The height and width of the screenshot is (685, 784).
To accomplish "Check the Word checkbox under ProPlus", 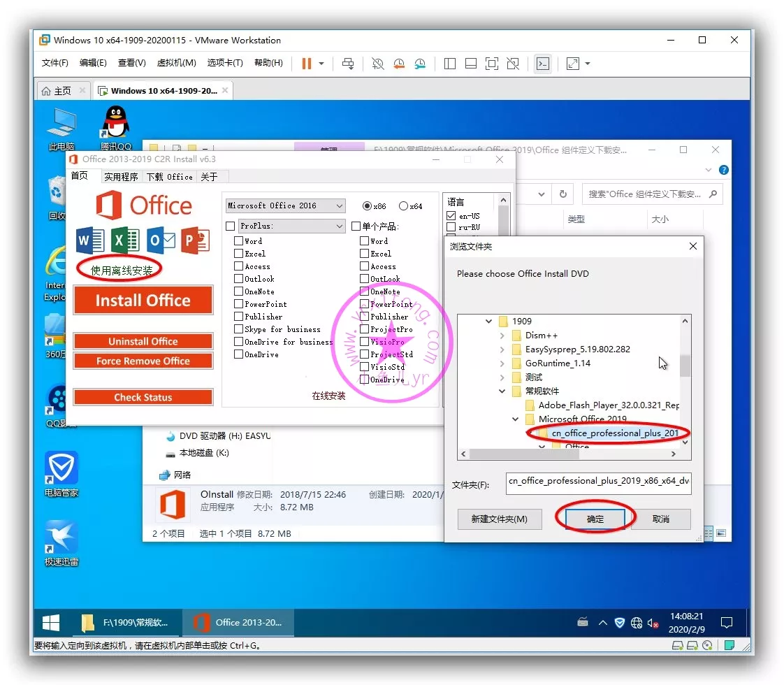I will click(238, 241).
